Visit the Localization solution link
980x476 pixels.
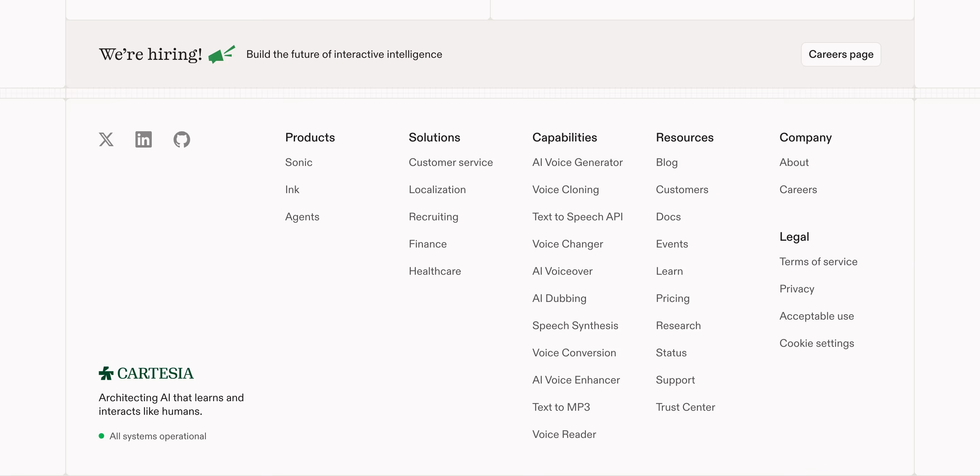coord(437,189)
